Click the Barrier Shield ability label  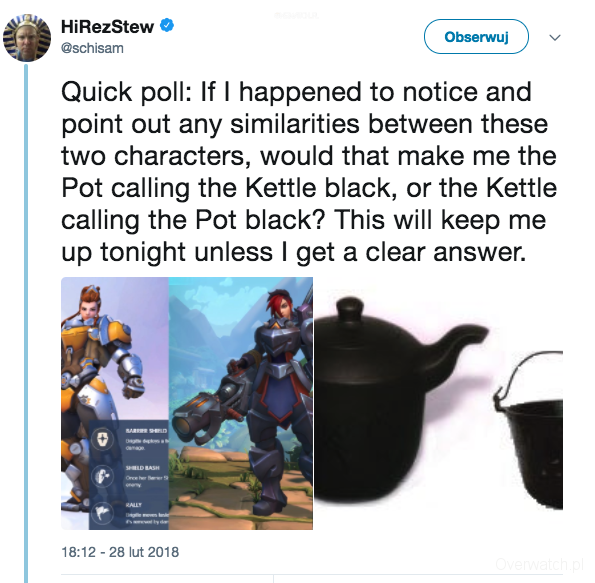click(146, 430)
